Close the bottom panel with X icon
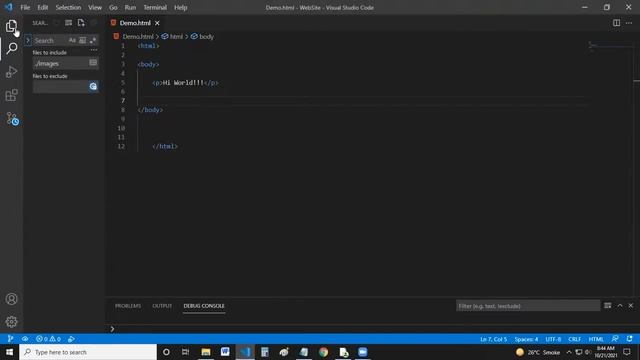This screenshot has height=360, width=640. click(631, 305)
